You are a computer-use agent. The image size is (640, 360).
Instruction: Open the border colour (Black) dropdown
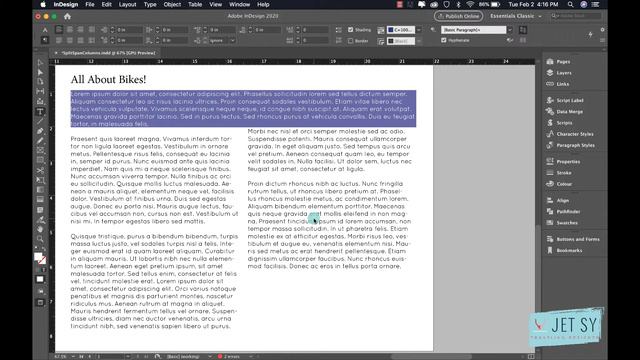tap(419, 41)
